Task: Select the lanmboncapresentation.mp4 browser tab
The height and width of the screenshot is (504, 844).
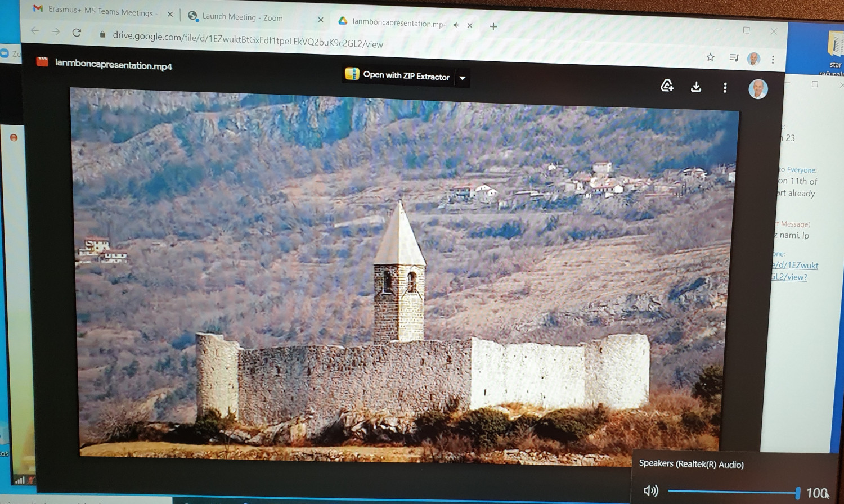Action: click(398, 23)
